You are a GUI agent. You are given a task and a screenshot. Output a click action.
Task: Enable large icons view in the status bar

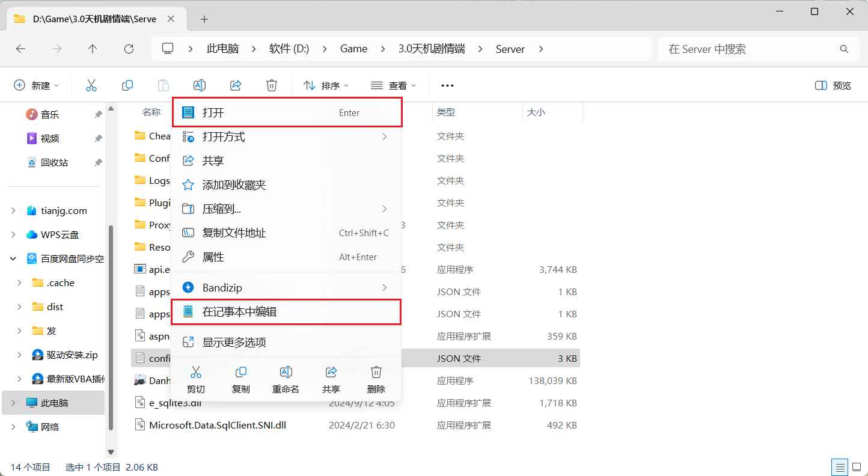pyautogui.click(x=858, y=467)
